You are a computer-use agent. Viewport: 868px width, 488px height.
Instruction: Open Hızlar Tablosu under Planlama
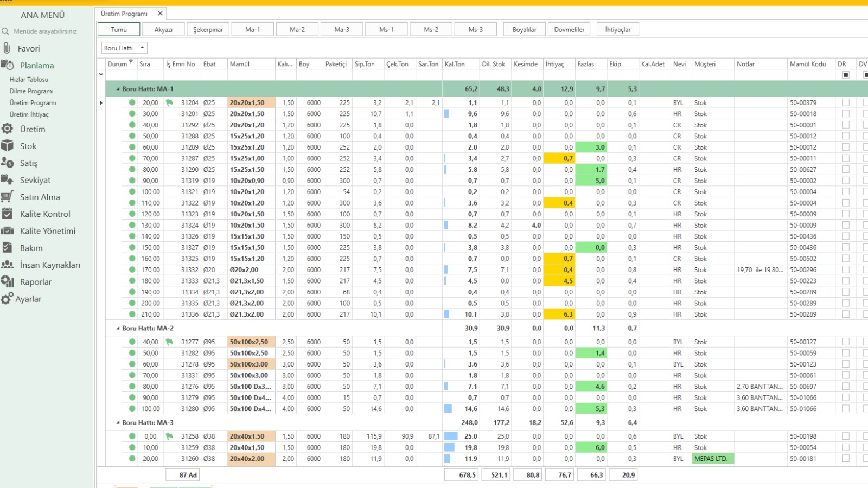(29, 80)
